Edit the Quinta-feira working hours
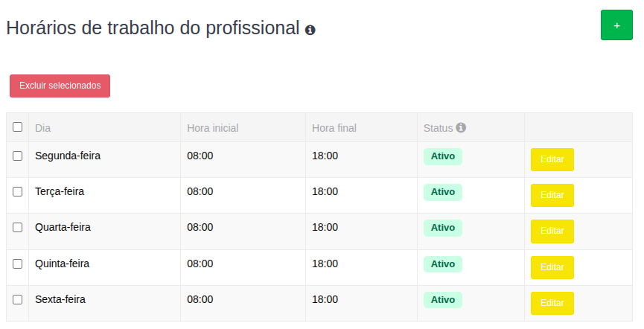This screenshot has height=329, width=644. [552, 267]
